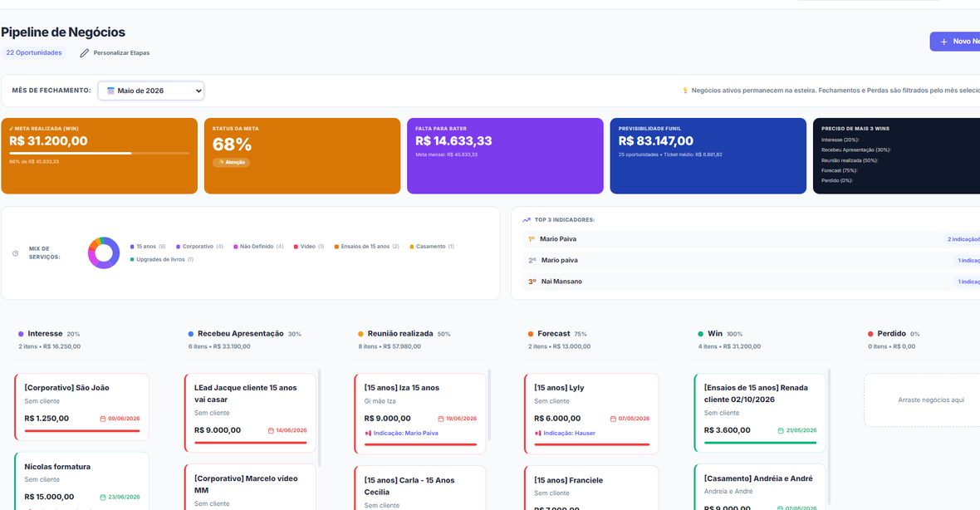Click the Status da Meta 68% card
Screen dimensions: 980x510
(x=301, y=155)
